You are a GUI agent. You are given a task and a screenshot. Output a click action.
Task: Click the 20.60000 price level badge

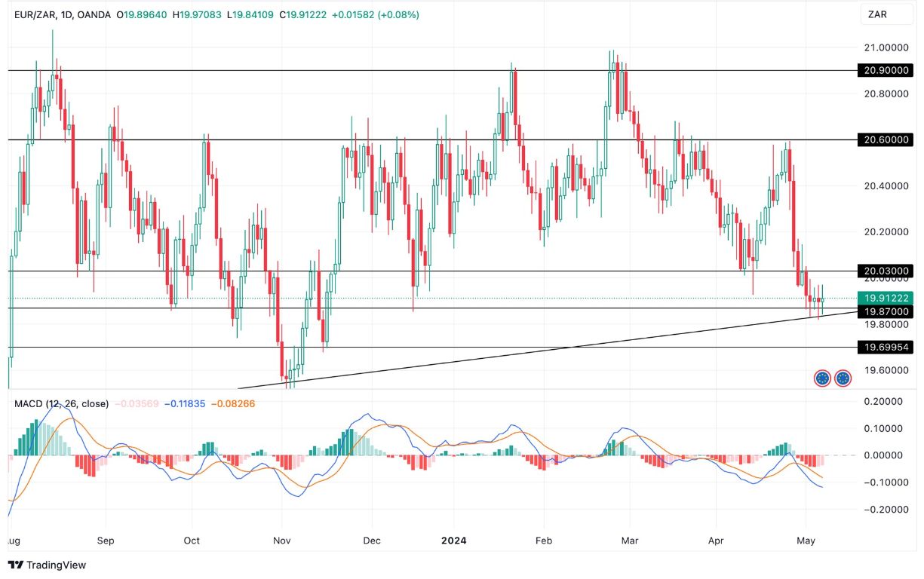[886, 139]
